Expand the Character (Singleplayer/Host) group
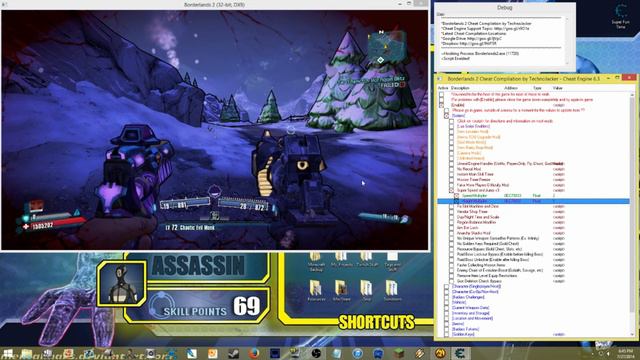This screenshot has width=640, height=360. point(447,287)
